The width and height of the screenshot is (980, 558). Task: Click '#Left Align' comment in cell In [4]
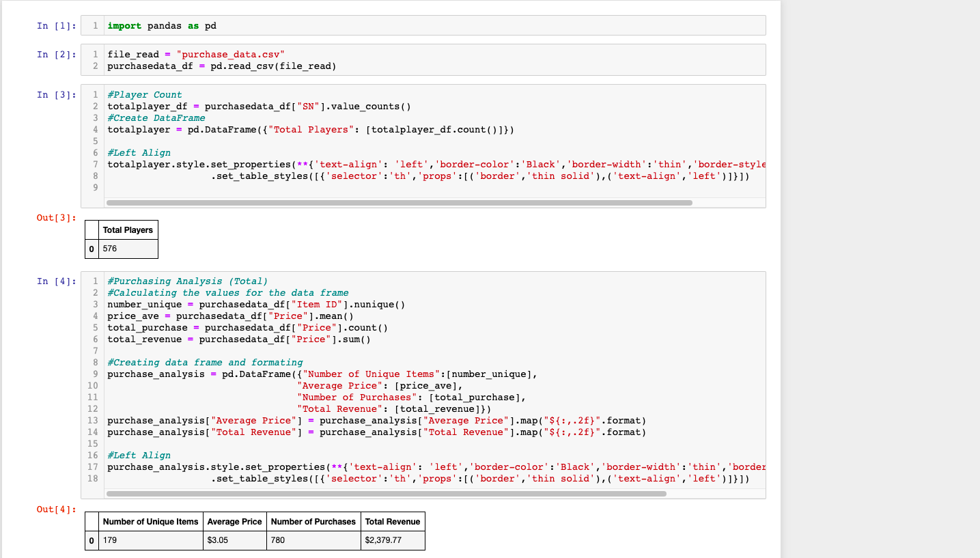pos(139,456)
